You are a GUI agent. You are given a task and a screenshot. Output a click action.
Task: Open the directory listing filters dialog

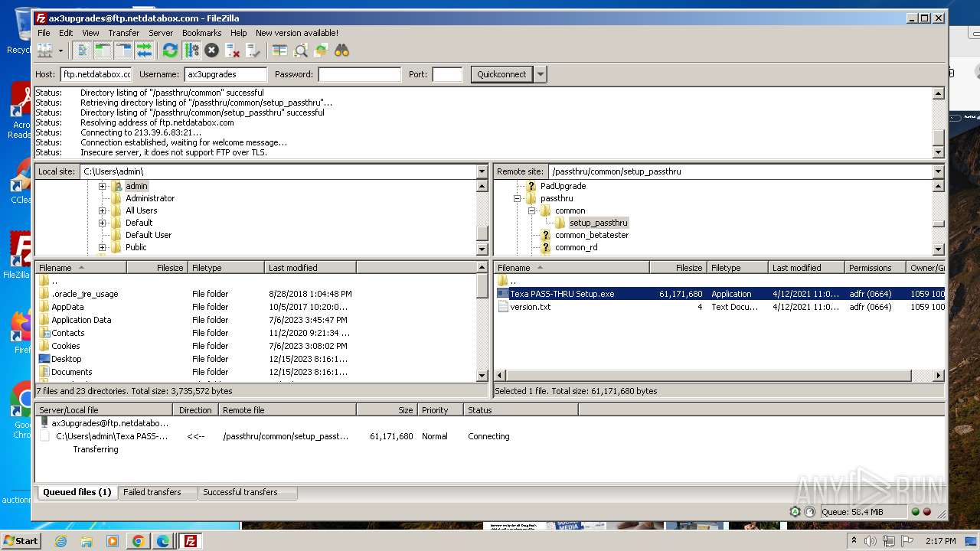click(x=279, y=51)
